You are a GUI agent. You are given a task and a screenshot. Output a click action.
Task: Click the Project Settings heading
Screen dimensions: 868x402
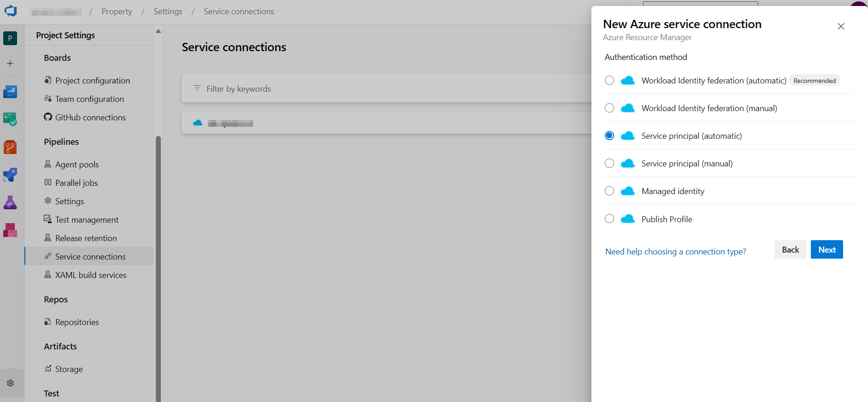(65, 35)
